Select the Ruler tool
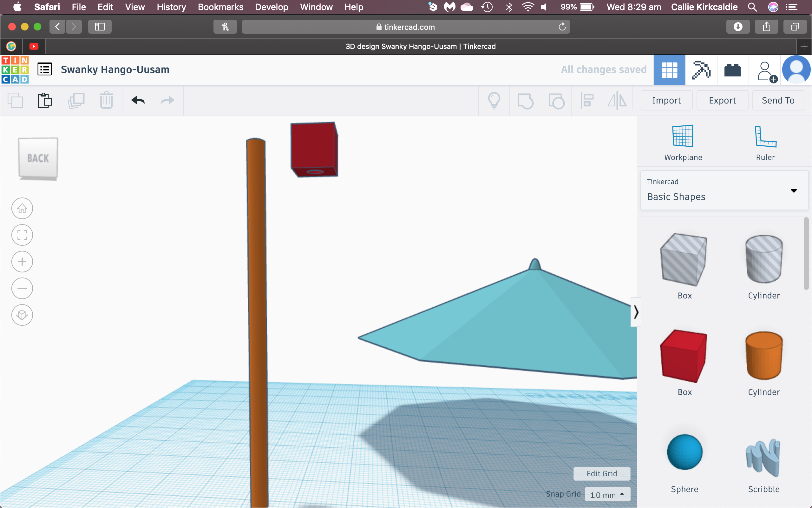This screenshot has width=812, height=508. click(765, 143)
